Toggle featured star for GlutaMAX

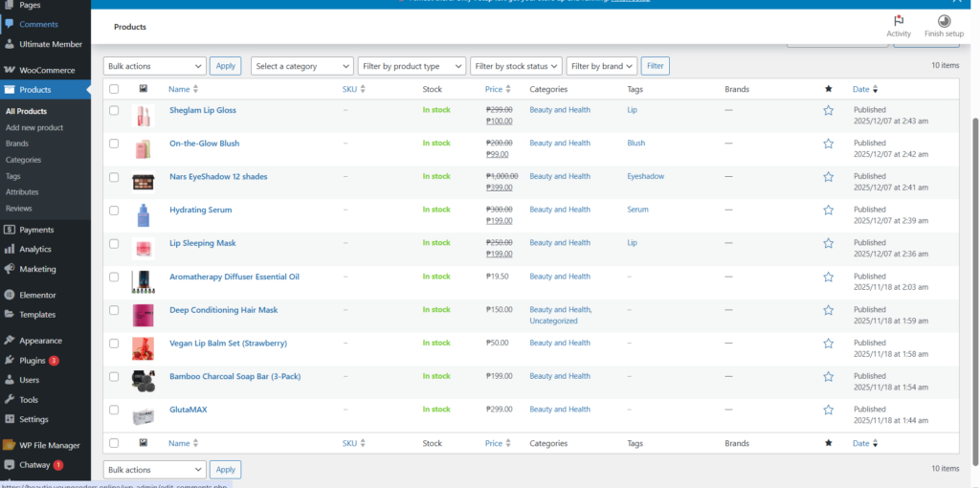829,410
